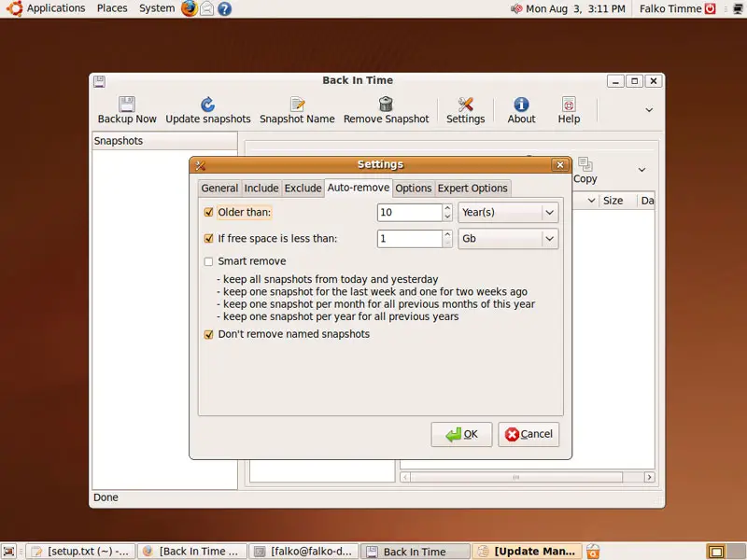Click the scrollbar right arrow in file list

(649, 477)
